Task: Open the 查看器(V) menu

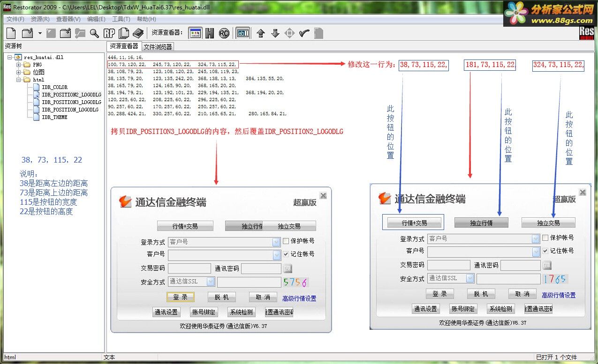Action: [68, 19]
